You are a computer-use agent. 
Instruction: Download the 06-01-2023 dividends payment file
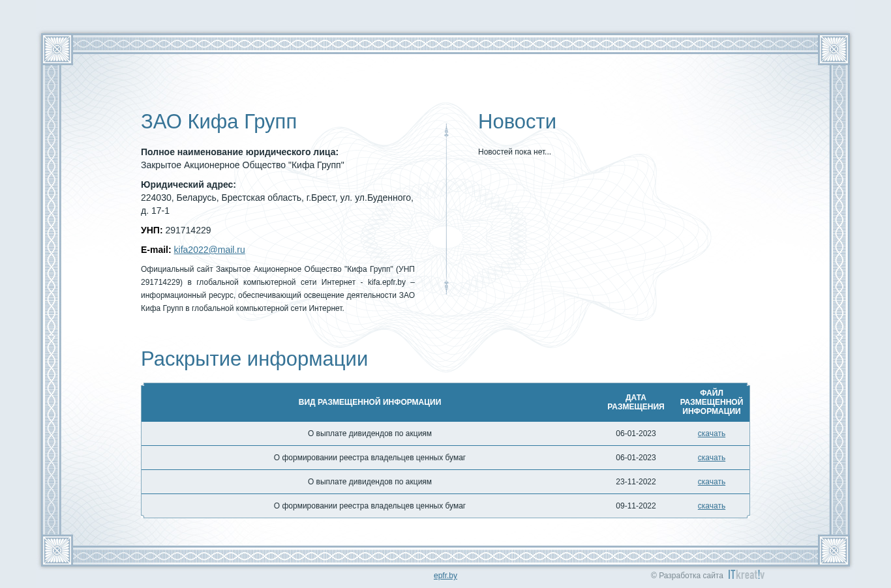711,434
